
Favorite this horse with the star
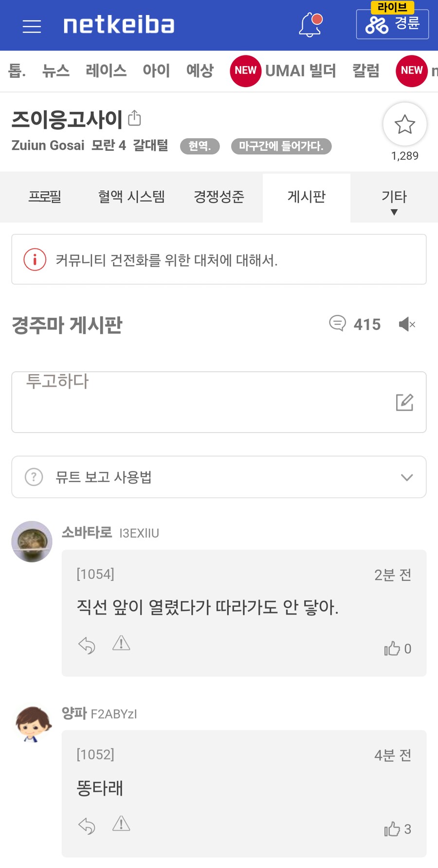tap(404, 125)
